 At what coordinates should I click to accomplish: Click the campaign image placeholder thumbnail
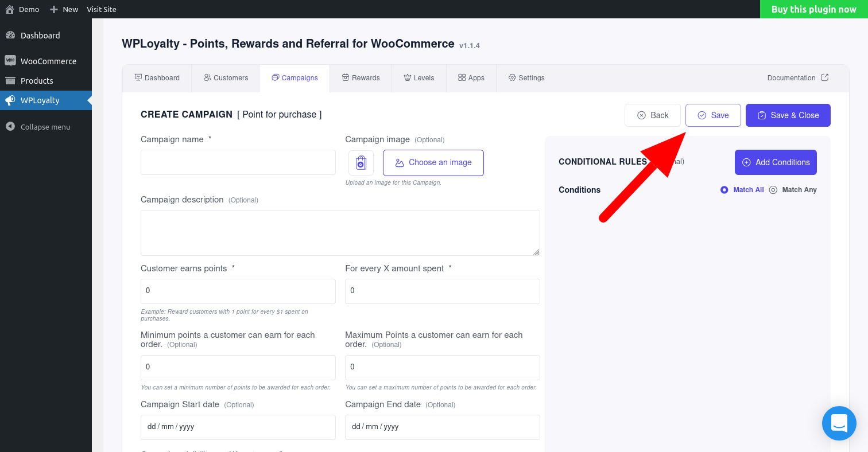361,163
